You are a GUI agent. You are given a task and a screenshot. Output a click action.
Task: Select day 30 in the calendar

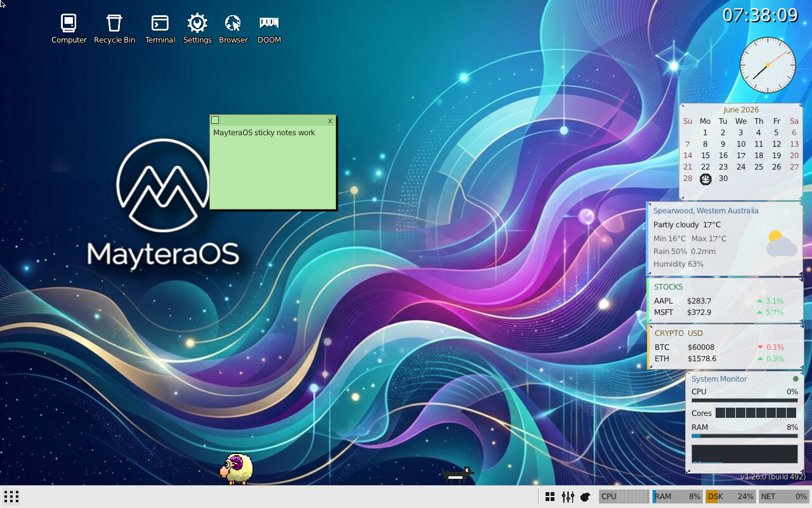[723, 178]
